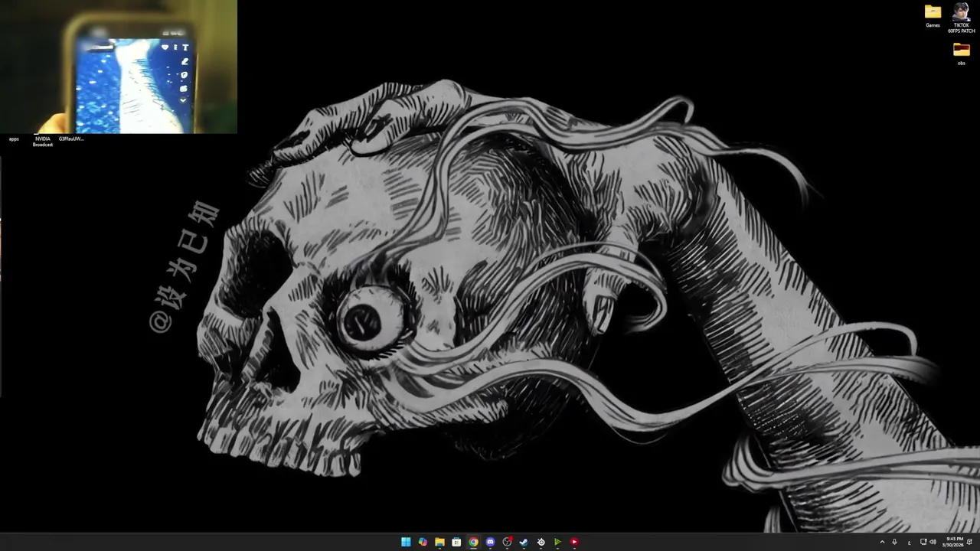This screenshot has height=551, width=980.
Task: Select the NVIDIA Broadcast desktop label
Action: point(43,142)
